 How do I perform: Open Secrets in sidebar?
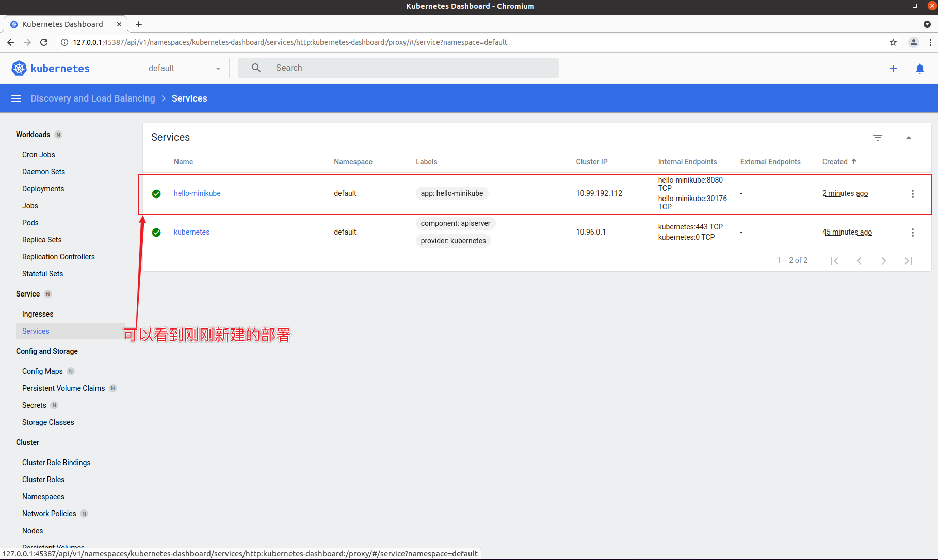(34, 405)
